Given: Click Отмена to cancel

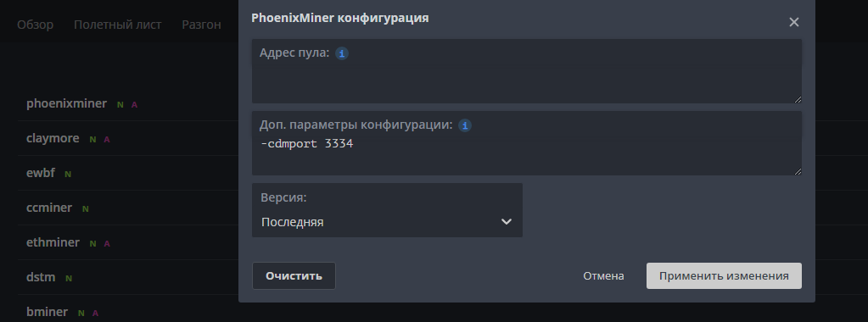Looking at the screenshot, I should [603, 275].
